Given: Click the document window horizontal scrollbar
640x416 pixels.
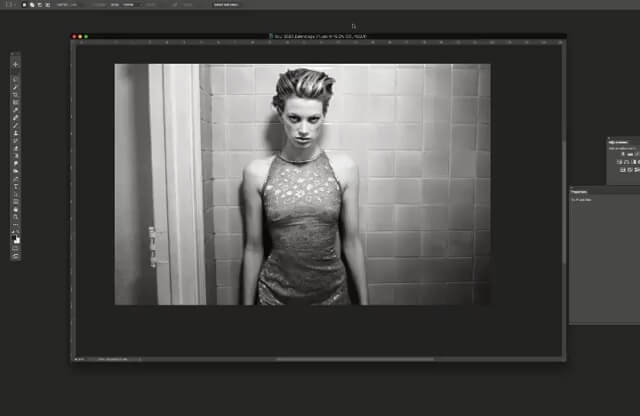Looking at the screenshot, I should [x=355, y=359].
